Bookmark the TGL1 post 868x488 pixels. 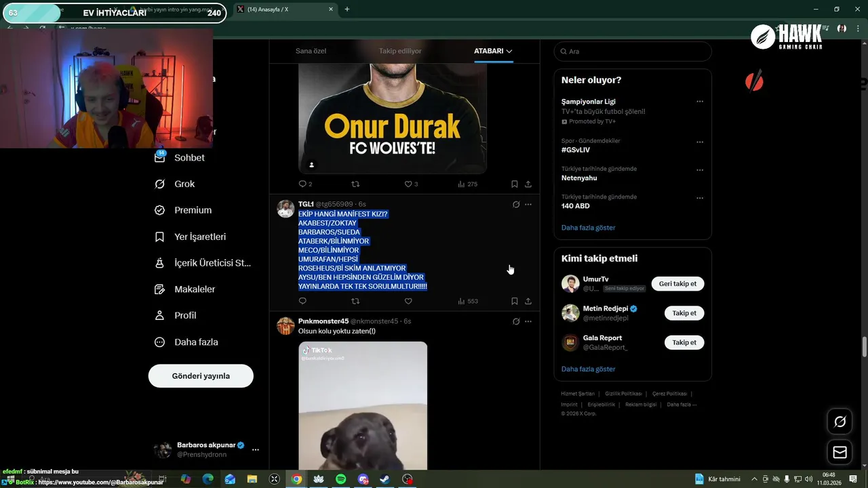(x=514, y=301)
